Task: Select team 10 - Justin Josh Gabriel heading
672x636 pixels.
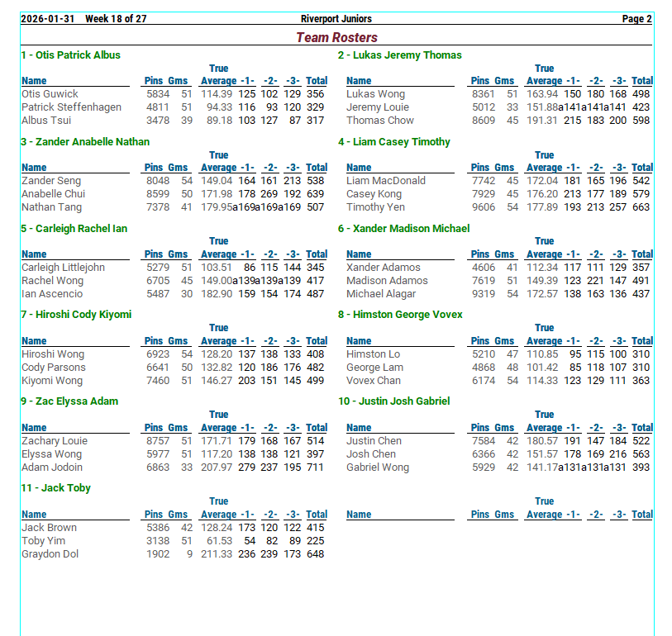Action: [393, 401]
